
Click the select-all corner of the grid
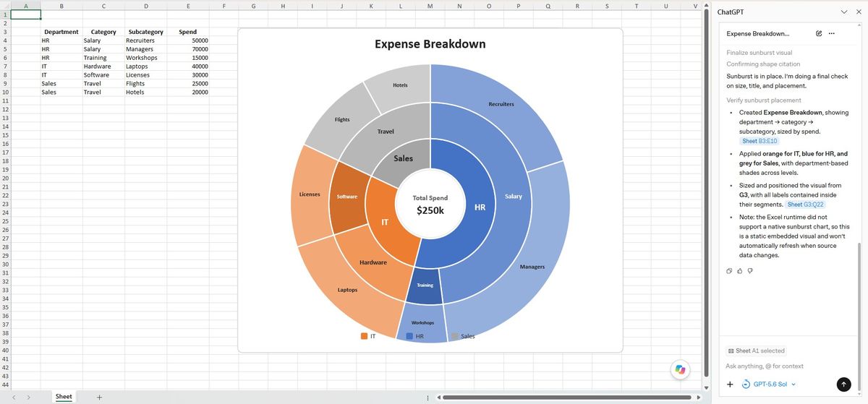tap(5, 6)
